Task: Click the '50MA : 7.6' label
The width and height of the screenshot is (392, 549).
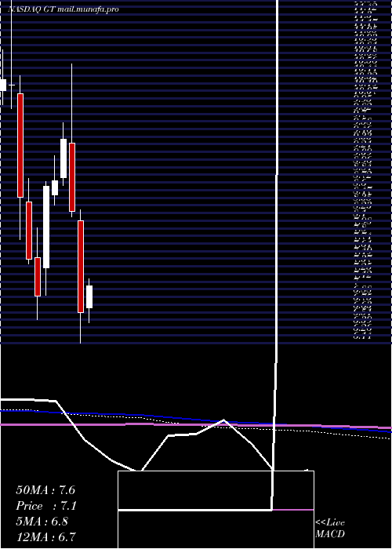Action: pos(45,490)
